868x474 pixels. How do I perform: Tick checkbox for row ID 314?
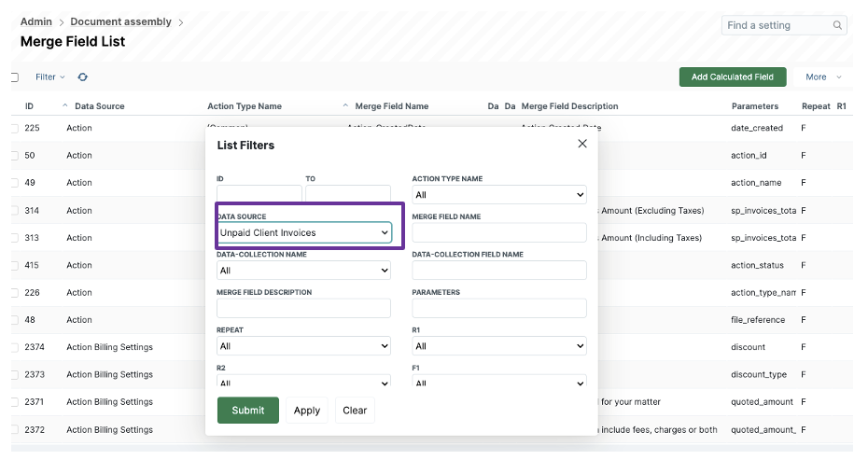[14, 211]
